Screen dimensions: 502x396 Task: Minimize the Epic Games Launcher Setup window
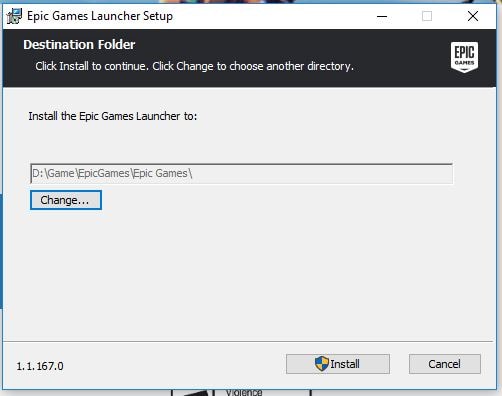(x=382, y=16)
